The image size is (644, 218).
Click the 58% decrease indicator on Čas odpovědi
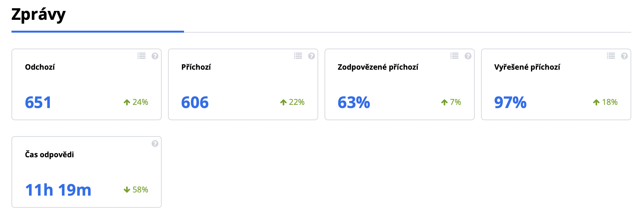136,190
